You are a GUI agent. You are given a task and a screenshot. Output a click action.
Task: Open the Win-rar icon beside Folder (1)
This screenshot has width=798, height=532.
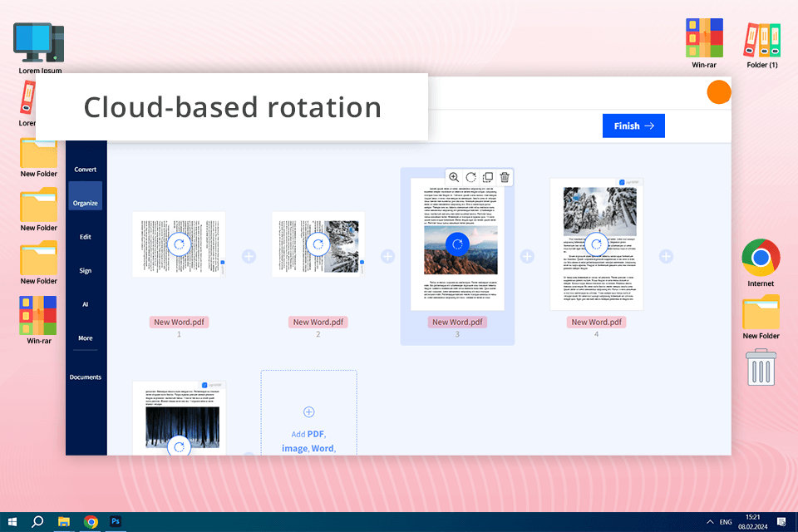pyautogui.click(x=704, y=43)
